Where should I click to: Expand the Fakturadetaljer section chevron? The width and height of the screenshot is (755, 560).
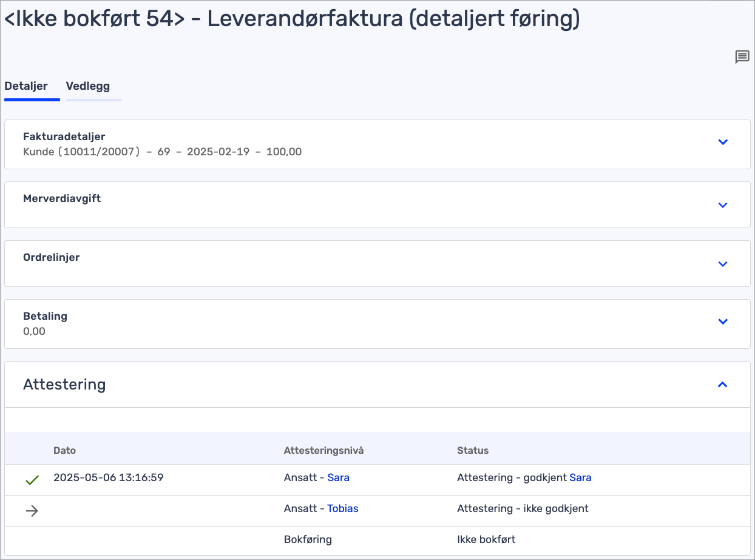point(722,142)
